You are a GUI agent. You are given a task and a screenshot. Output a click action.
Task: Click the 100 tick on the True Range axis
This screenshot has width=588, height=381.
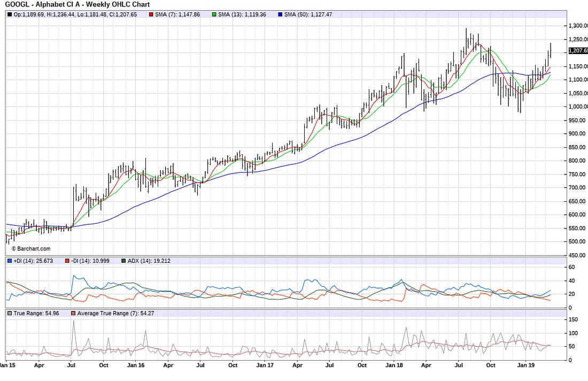point(574,333)
